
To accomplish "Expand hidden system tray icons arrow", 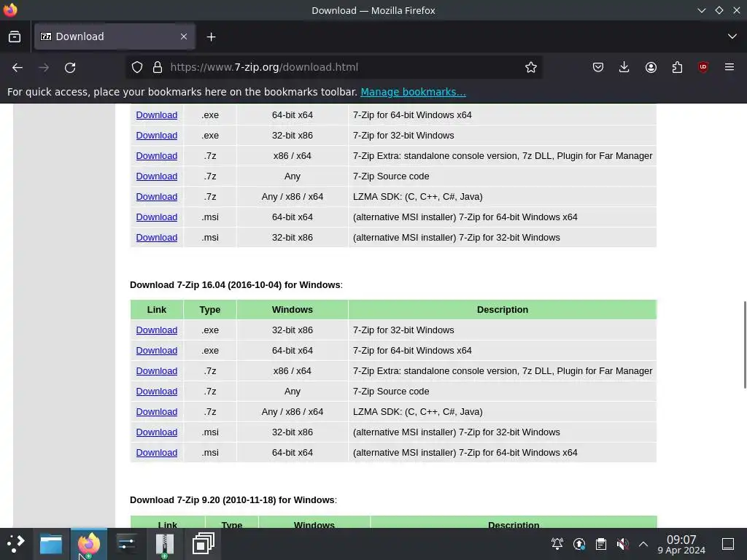I will (643, 544).
